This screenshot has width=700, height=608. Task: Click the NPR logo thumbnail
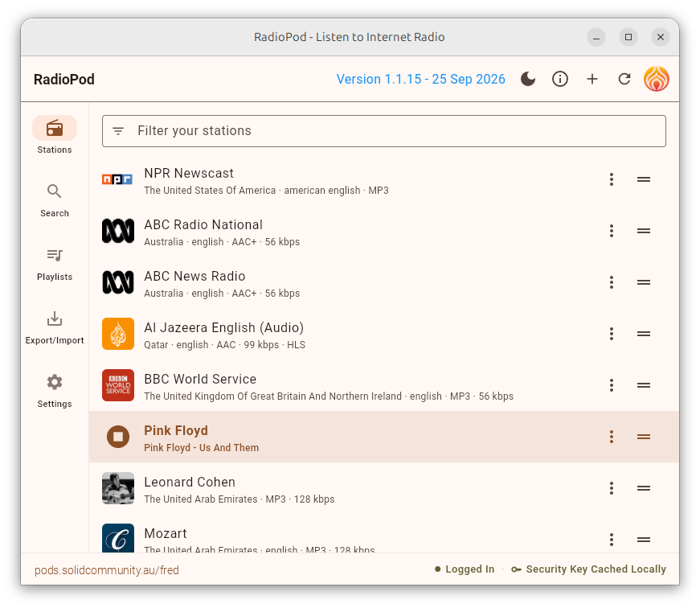[118, 179]
